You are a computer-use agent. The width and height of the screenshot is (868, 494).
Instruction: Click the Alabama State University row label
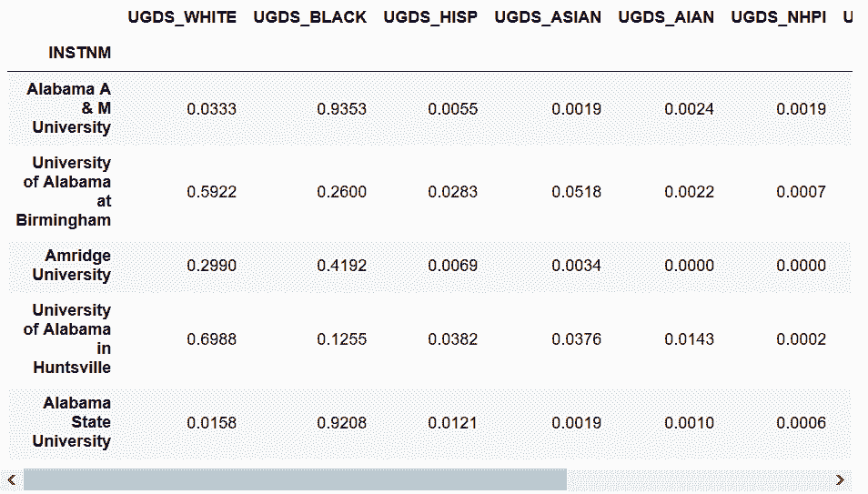coord(76,422)
